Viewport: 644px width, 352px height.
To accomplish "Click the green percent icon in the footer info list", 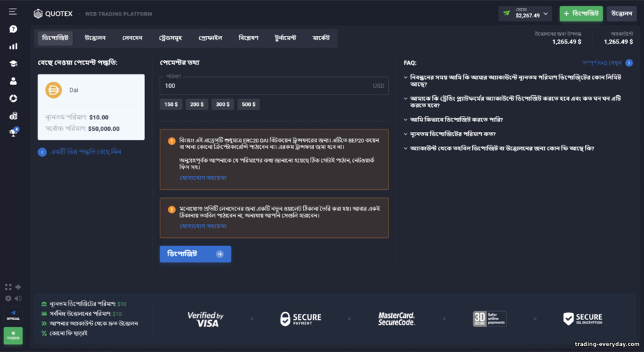I will pos(44,333).
